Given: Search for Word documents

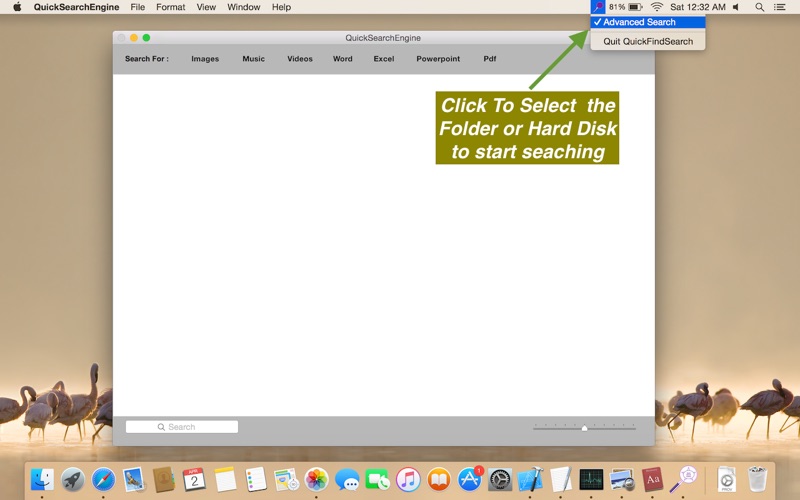Looking at the screenshot, I should [343, 59].
